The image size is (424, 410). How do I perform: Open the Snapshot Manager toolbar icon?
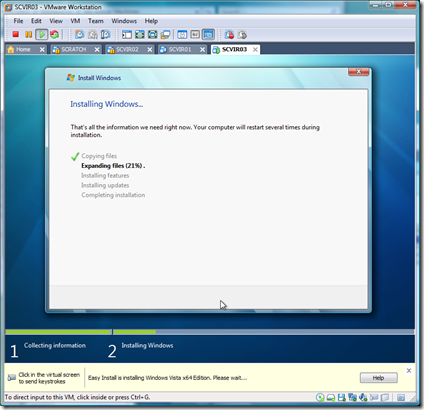tap(106, 34)
